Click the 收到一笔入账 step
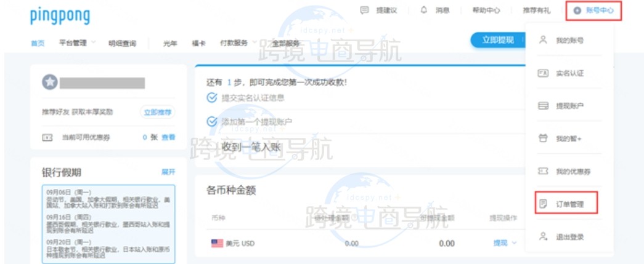644x264 pixels. coord(251,146)
